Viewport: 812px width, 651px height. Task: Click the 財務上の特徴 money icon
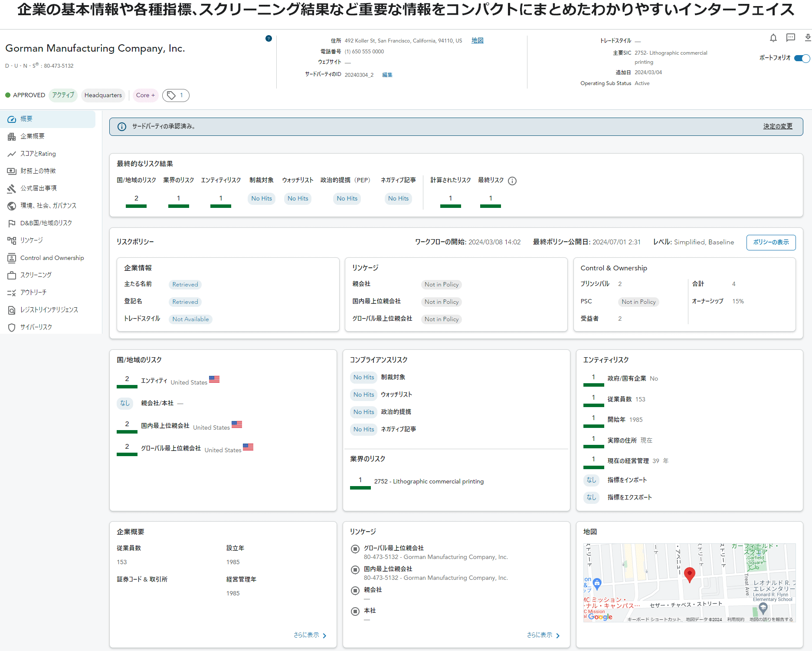coord(12,171)
